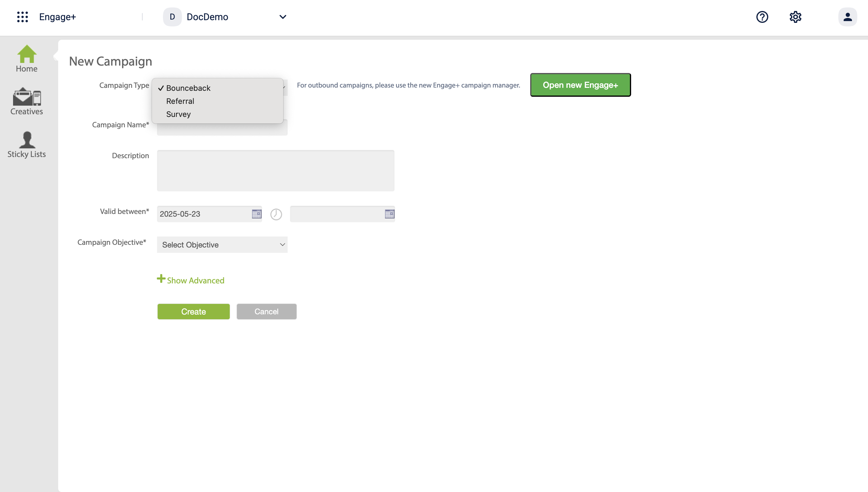This screenshot has height=492, width=868.
Task: Pick Survey in campaign type list
Action: 178,114
